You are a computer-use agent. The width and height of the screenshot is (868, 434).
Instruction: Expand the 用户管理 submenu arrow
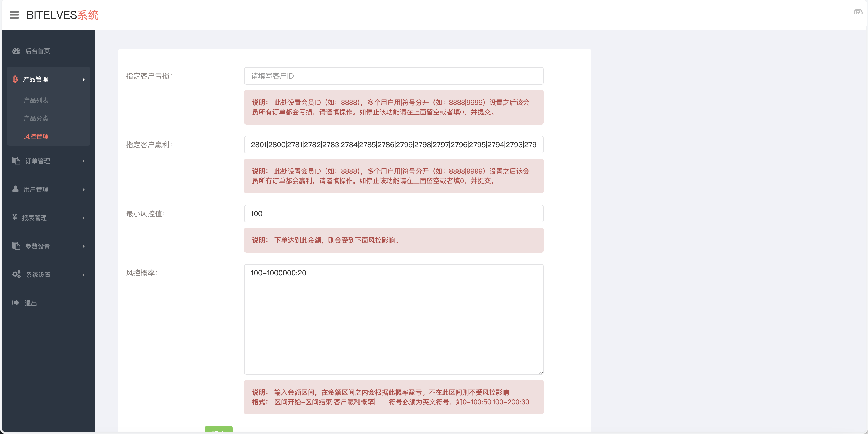[x=83, y=190]
